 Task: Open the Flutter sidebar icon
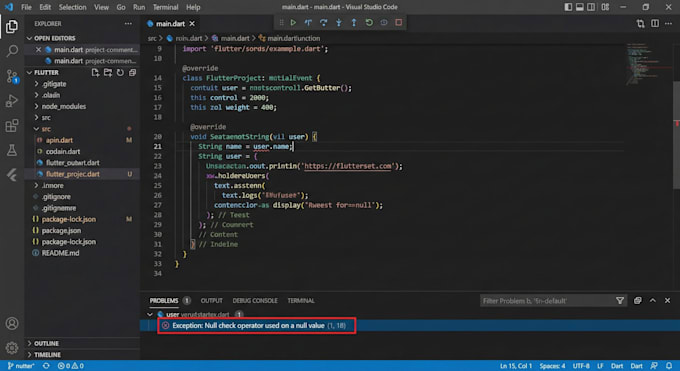12,175
